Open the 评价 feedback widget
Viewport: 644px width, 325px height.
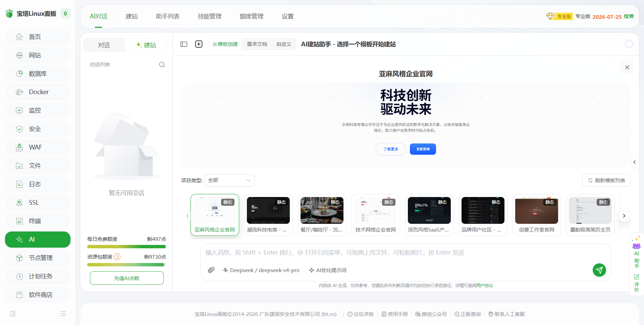637,283
